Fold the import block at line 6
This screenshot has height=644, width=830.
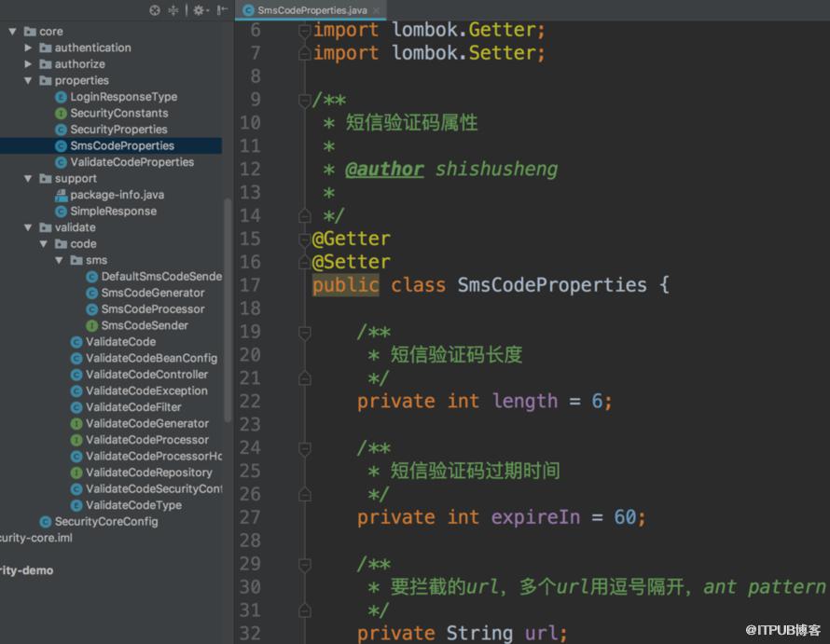[x=304, y=31]
